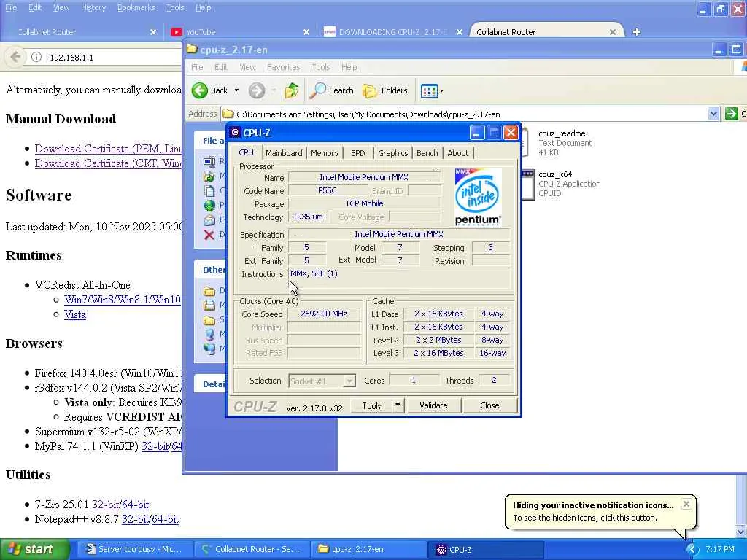
Task: Close the YouTube browser tab
Action: 306,32
